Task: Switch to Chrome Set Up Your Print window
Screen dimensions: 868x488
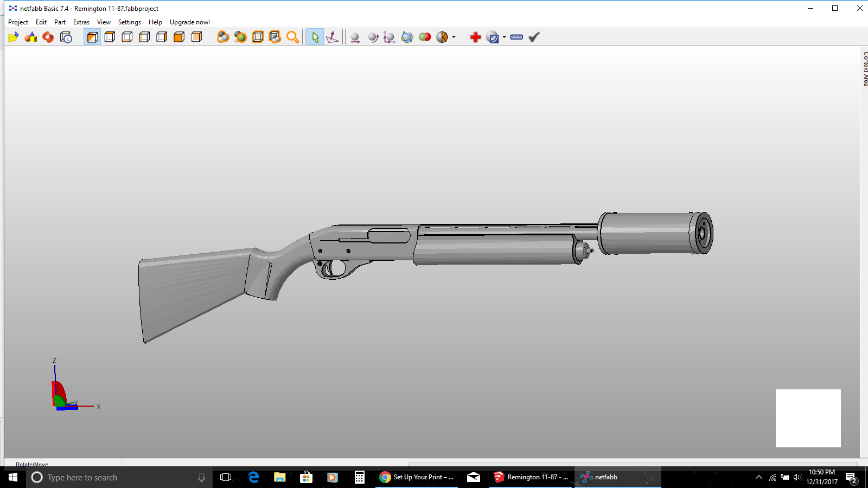Action: click(417, 477)
